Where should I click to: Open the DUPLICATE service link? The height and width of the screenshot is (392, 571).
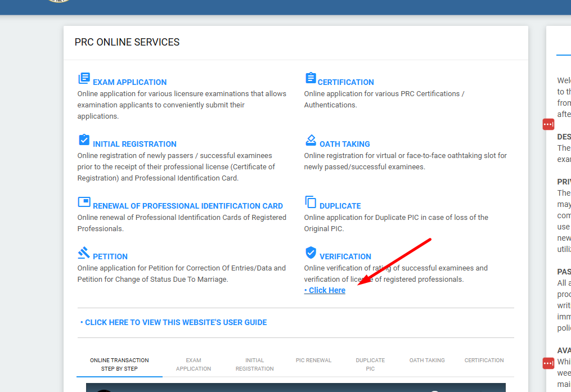point(340,206)
